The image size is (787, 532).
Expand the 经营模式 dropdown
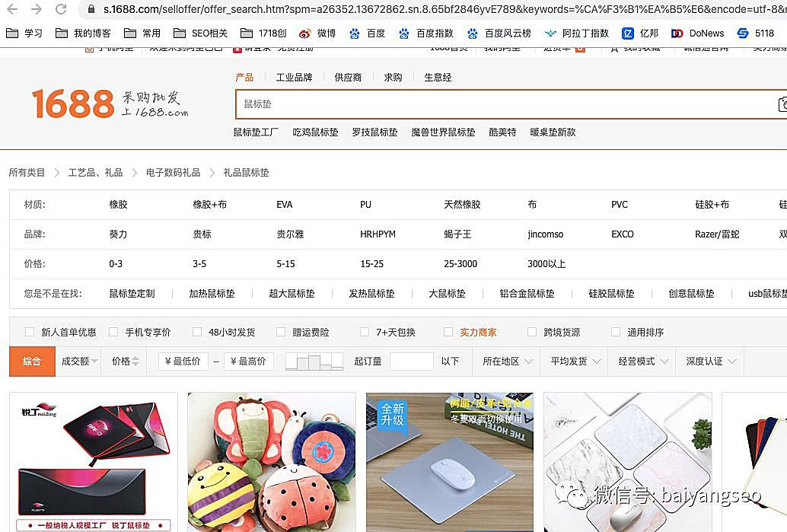(642, 362)
